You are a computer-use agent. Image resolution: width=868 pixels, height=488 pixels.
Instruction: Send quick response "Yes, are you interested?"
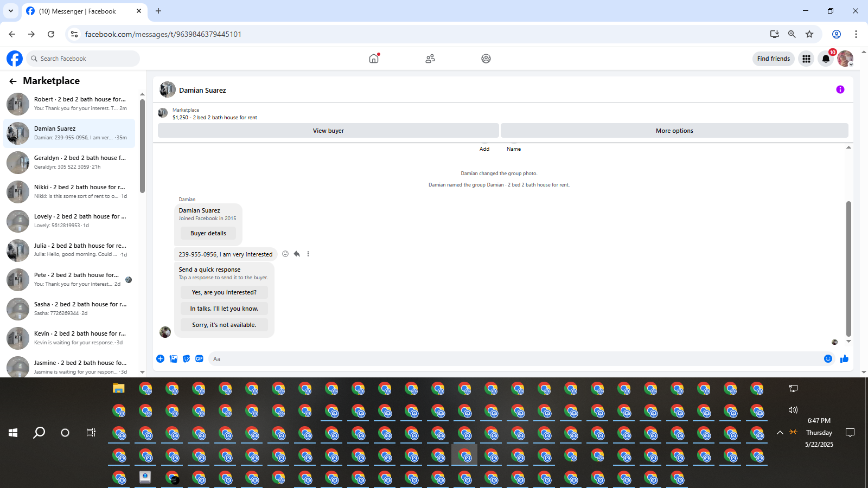click(x=224, y=292)
